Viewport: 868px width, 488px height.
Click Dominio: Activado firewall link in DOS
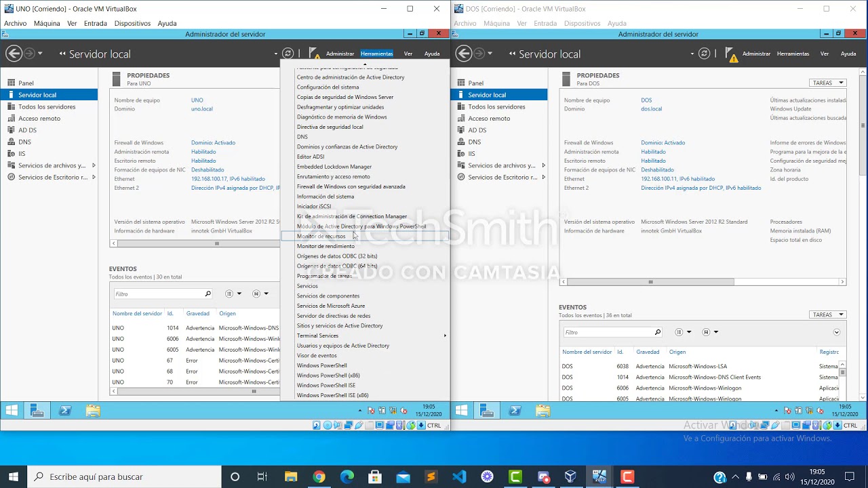(x=663, y=143)
